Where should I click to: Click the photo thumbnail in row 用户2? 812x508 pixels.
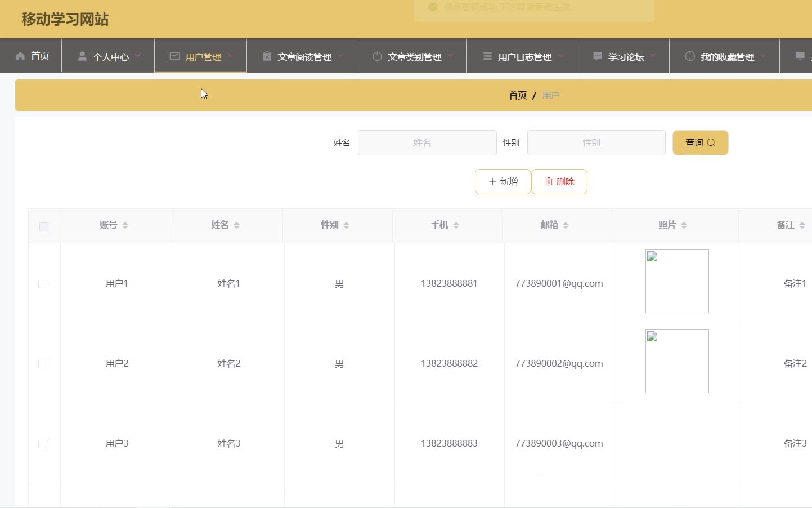(677, 361)
